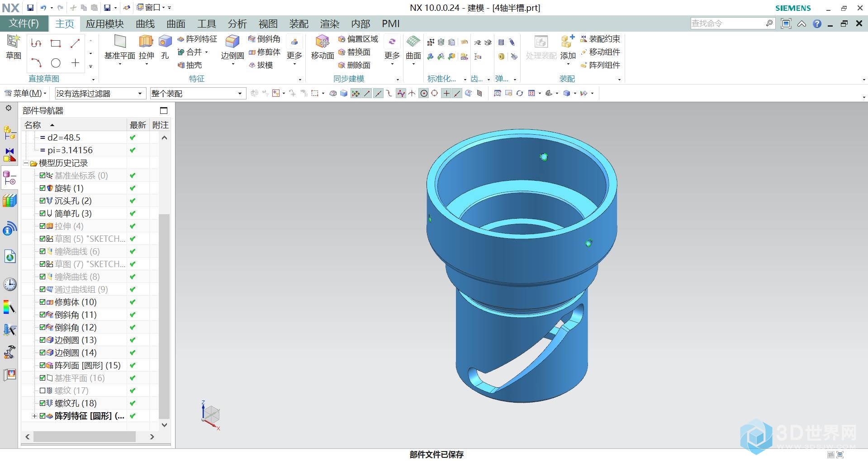Toggle checkbox for 简单孔 (3) feature

tap(43, 213)
